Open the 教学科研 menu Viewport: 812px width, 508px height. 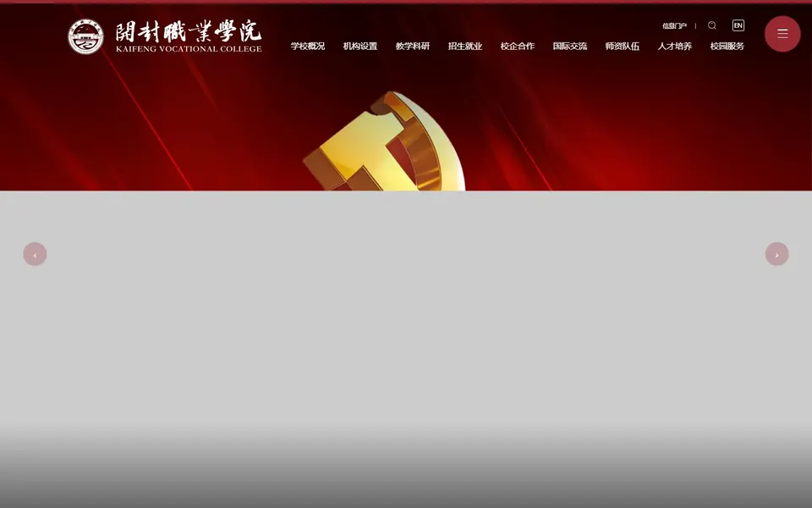412,46
